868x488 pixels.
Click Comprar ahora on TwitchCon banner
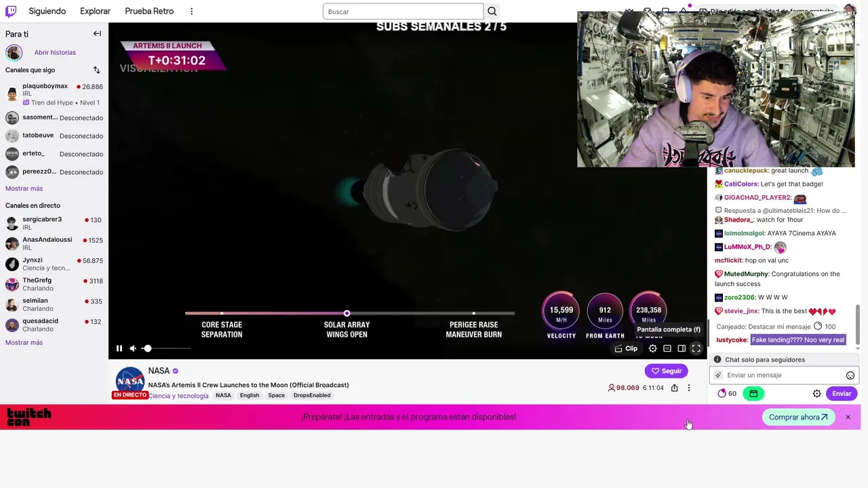pos(798,417)
